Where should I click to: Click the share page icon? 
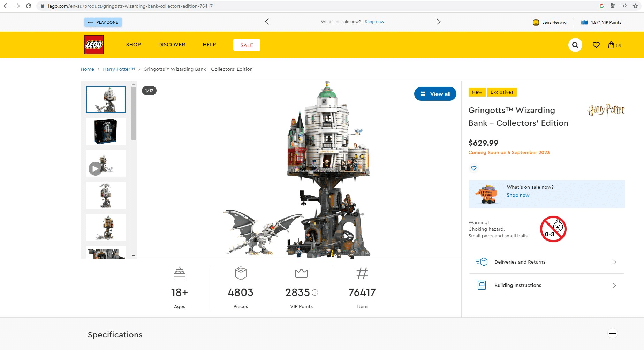point(624,6)
